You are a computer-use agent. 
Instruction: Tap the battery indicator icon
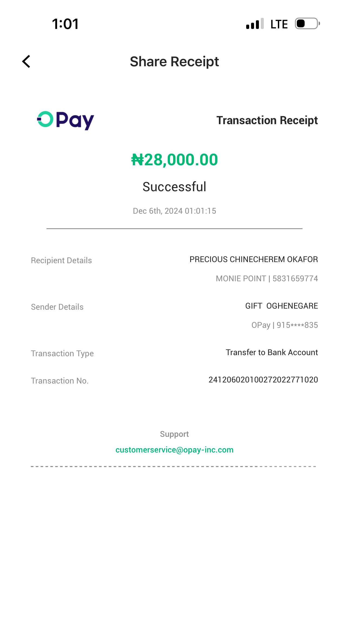tap(307, 24)
